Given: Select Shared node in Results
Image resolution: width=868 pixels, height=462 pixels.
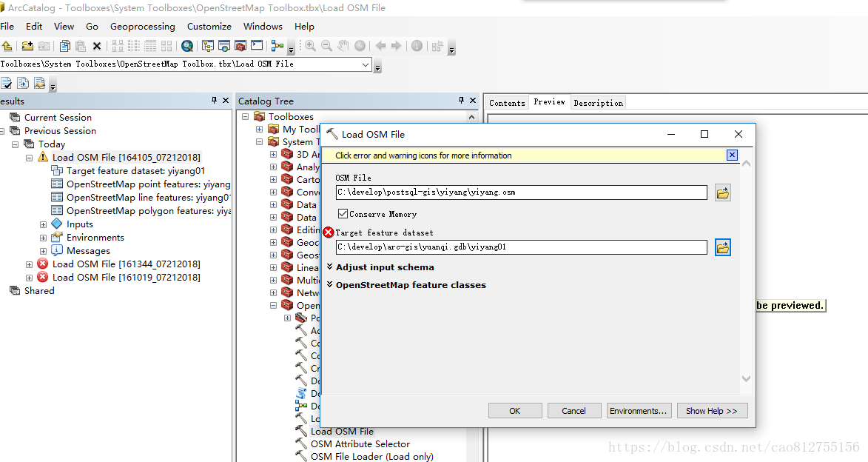Looking at the screenshot, I should (39, 291).
